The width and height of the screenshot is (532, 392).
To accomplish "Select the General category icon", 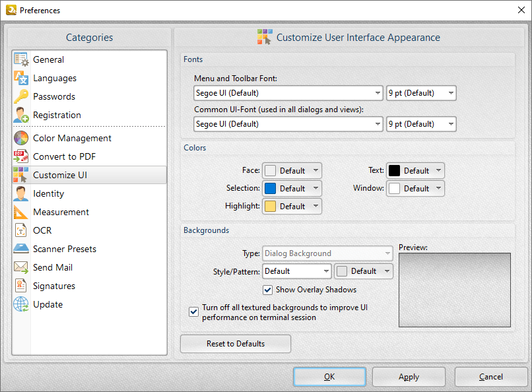I will click(22, 59).
